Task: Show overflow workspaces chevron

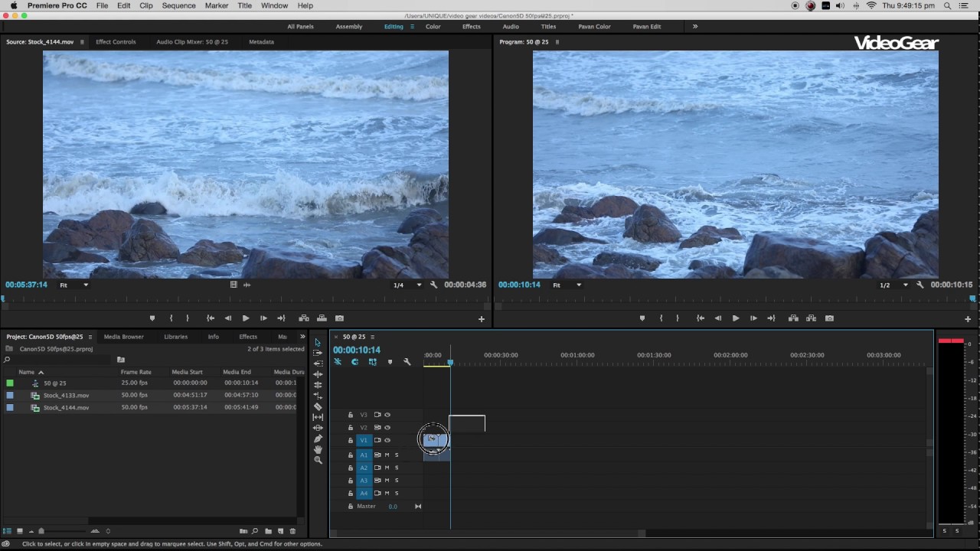Action: 695,26
